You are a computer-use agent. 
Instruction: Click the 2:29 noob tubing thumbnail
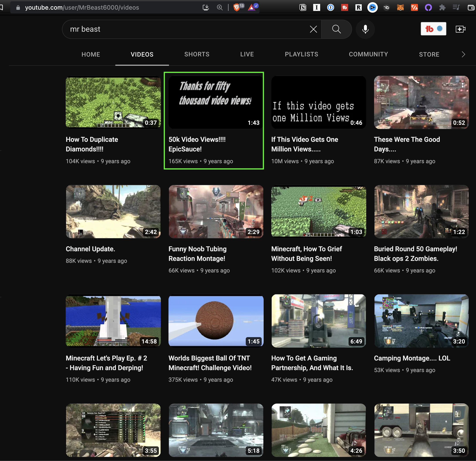[216, 211]
